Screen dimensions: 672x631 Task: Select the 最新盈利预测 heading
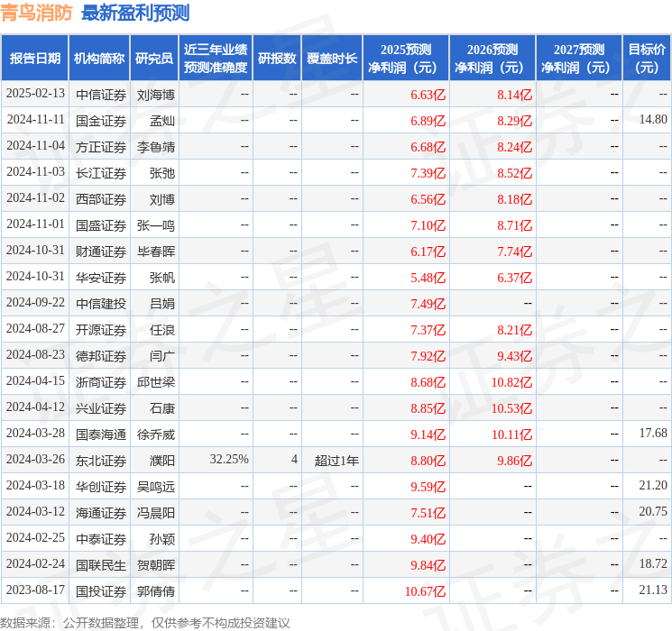click(135, 13)
